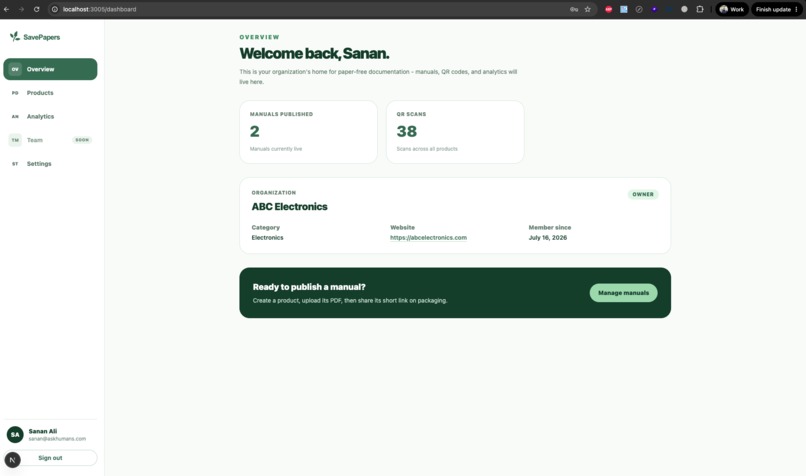The width and height of the screenshot is (806, 476).
Task: Open the abcelectronics.com website link
Action: coord(428,237)
